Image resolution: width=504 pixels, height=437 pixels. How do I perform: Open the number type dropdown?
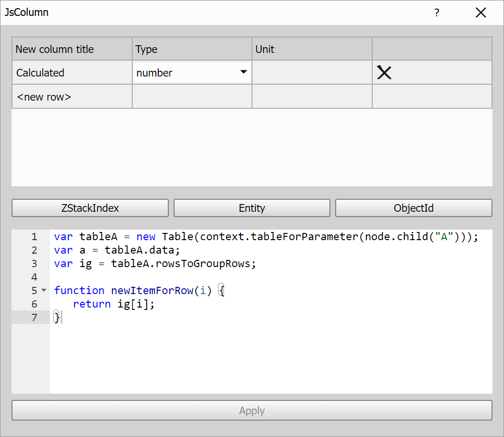pyautogui.click(x=243, y=73)
